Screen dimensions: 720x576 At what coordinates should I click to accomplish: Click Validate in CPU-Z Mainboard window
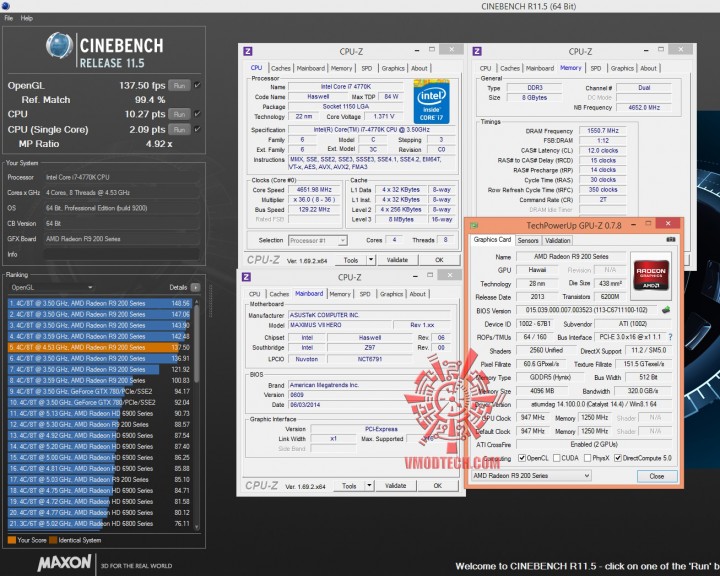coord(395,486)
